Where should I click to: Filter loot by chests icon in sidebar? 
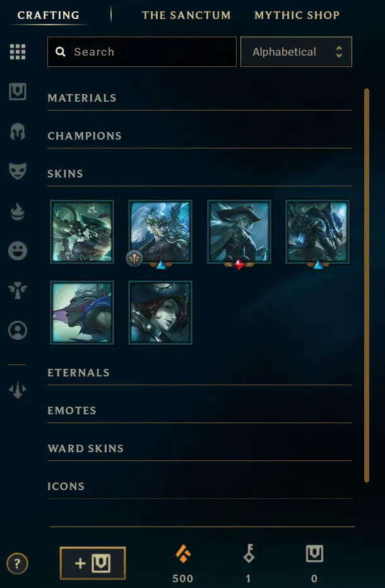click(18, 92)
